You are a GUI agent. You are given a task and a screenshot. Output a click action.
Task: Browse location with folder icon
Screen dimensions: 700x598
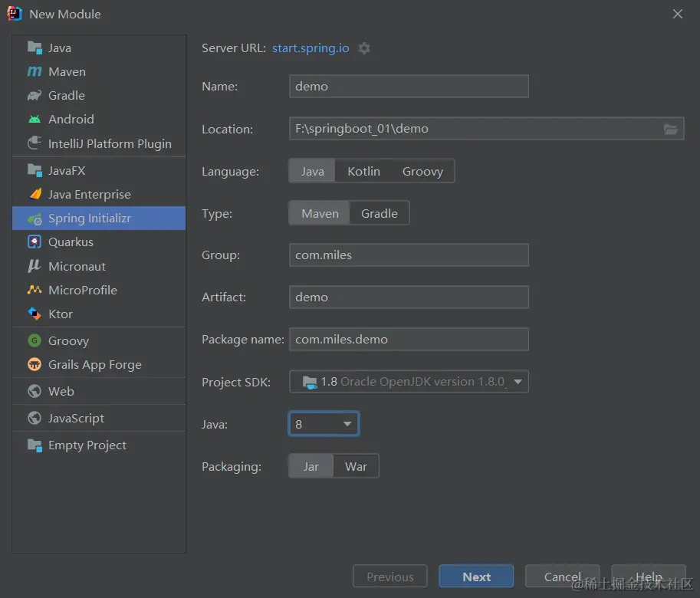pyautogui.click(x=671, y=129)
